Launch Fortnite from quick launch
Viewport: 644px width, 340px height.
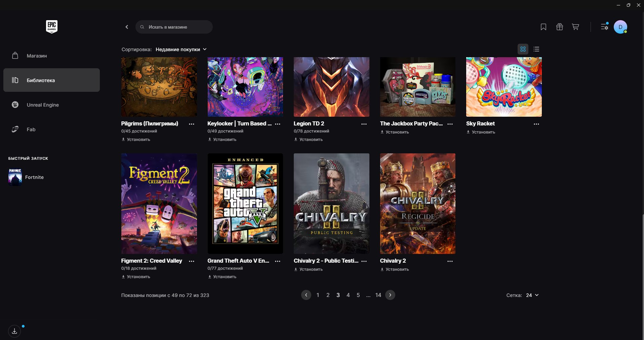(x=26, y=177)
